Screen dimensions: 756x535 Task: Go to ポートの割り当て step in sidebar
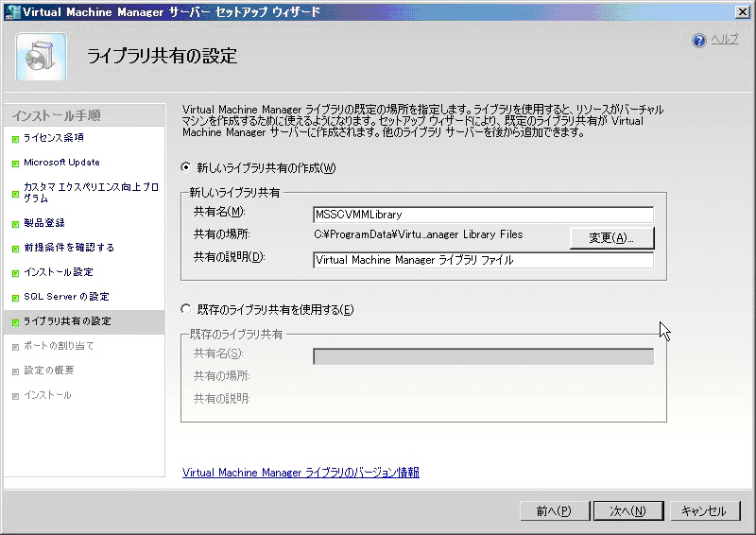[59, 346]
